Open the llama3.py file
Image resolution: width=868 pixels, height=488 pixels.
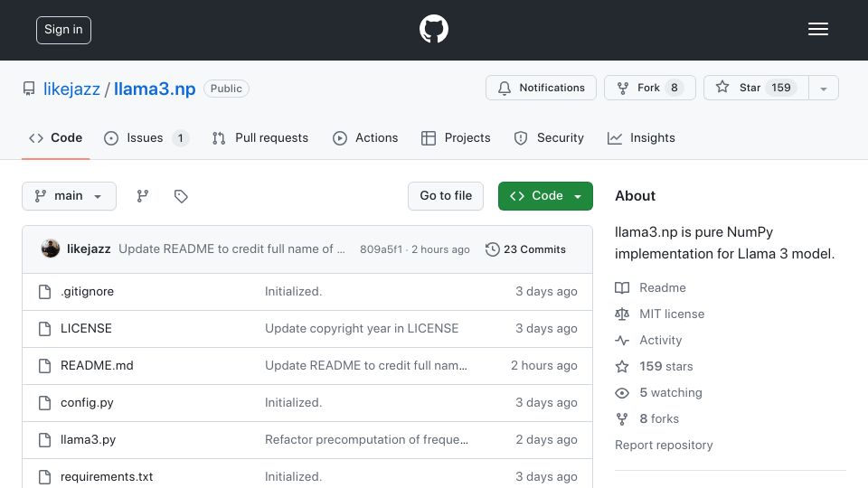tap(88, 440)
